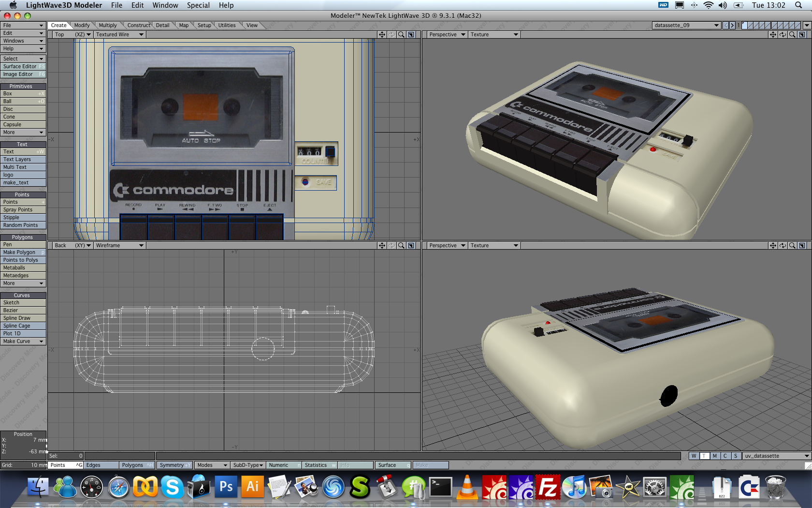Enable Weight map mode W button
This screenshot has height=508, width=812.
(694, 456)
